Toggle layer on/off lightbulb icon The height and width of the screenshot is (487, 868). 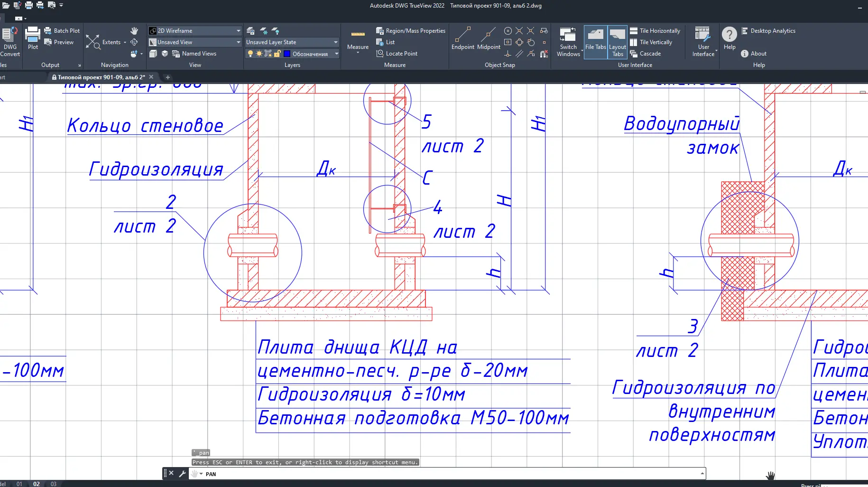250,54
